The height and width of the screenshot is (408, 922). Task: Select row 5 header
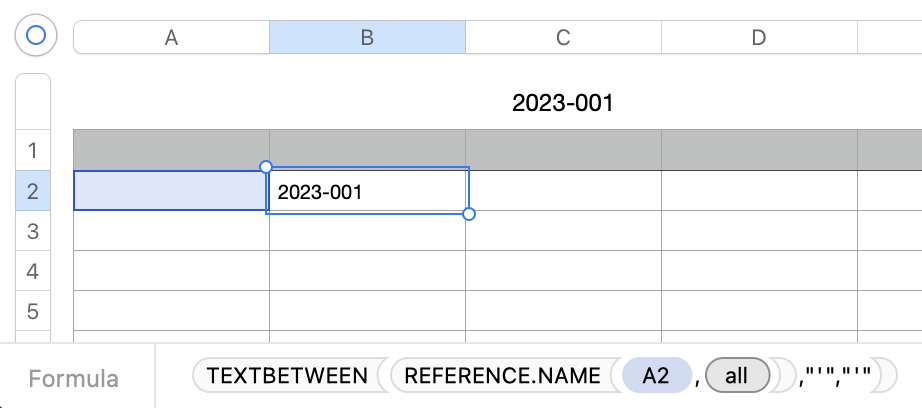tap(33, 311)
